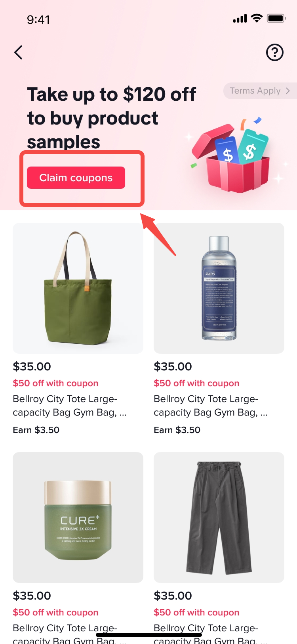Tap the gift box coupon illustration

point(231,157)
